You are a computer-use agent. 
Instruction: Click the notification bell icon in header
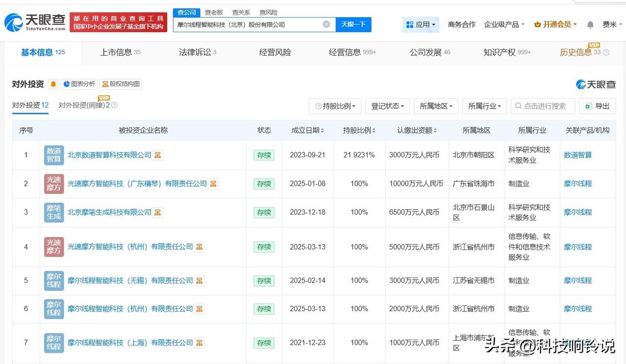[x=590, y=24]
